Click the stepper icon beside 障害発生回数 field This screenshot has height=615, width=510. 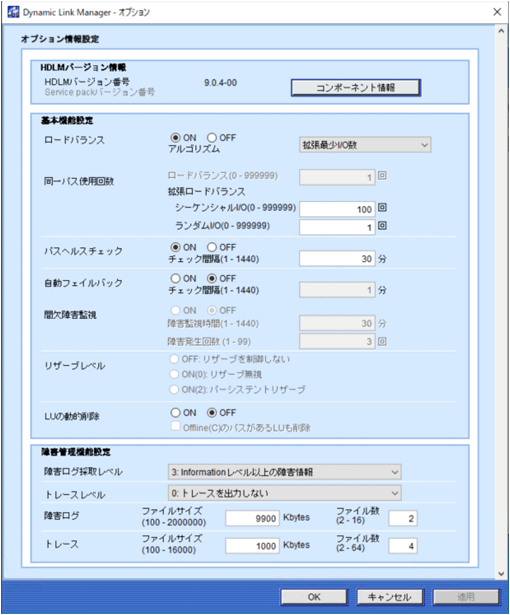coord(382,342)
